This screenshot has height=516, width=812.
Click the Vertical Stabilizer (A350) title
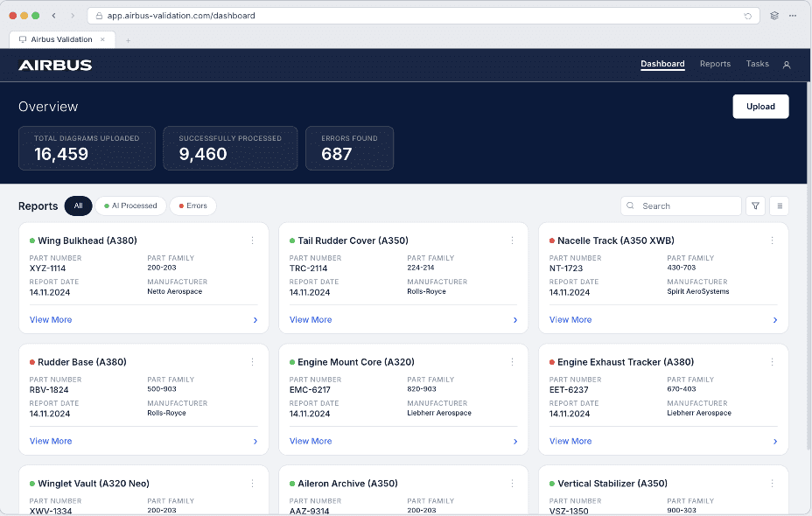click(x=612, y=484)
